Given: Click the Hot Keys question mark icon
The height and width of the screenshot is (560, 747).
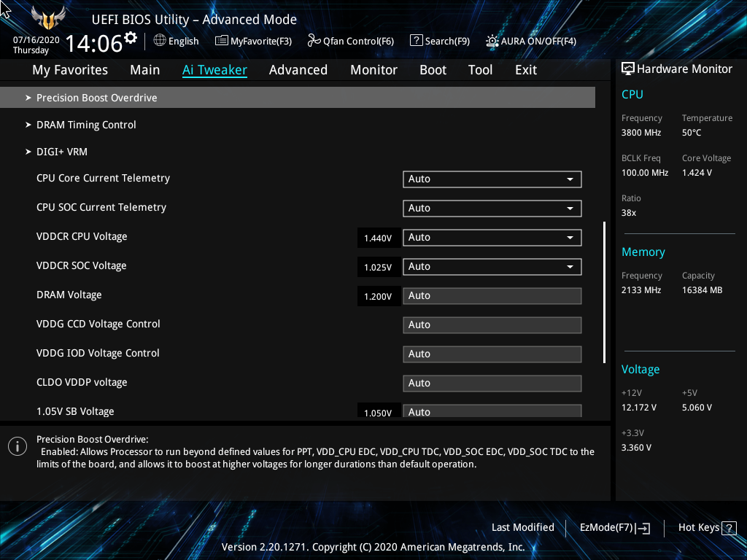Looking at the screenshot, I should coord(729,528).
